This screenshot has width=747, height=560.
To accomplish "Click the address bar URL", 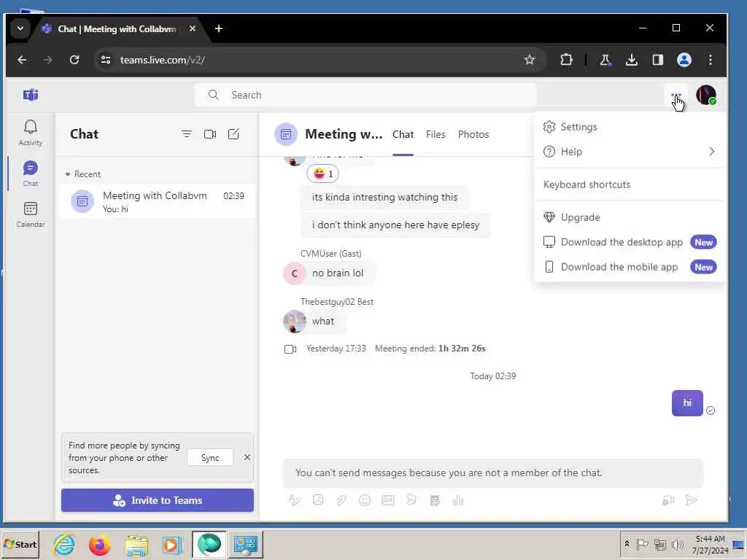I will point(162,60).
